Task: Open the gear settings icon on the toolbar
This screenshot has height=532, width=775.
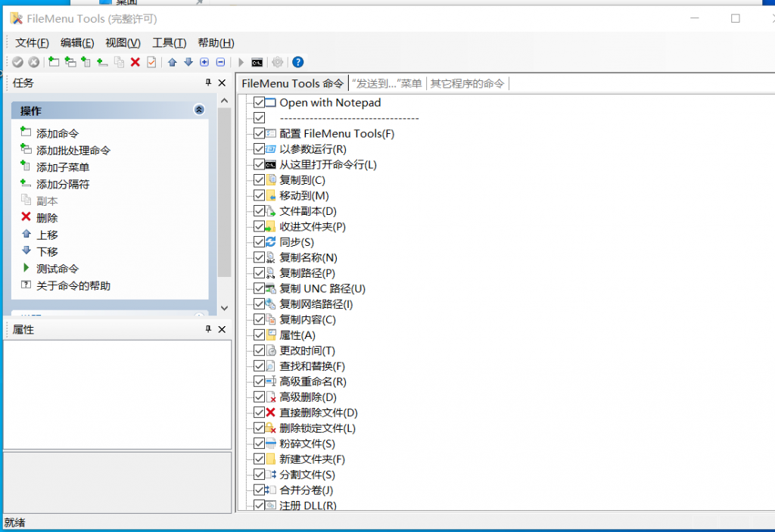Action: (276, 62)
